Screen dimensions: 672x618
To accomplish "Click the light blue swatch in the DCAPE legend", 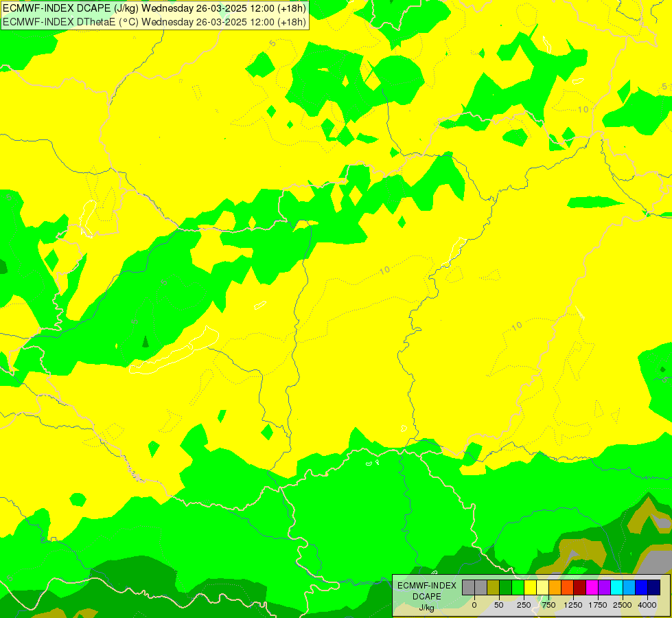I will 629,588.
